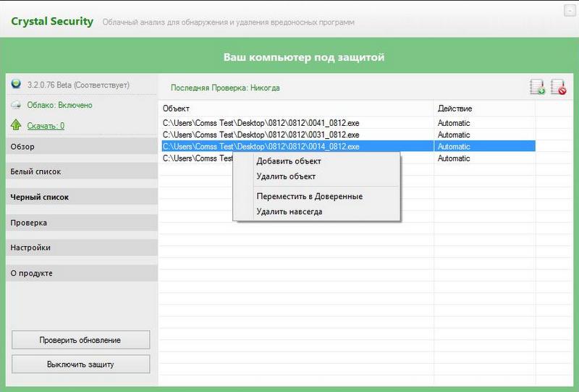Click the Crystal Security title
Viewport: 579px width, 392px height.
click(x=52, y=22)
